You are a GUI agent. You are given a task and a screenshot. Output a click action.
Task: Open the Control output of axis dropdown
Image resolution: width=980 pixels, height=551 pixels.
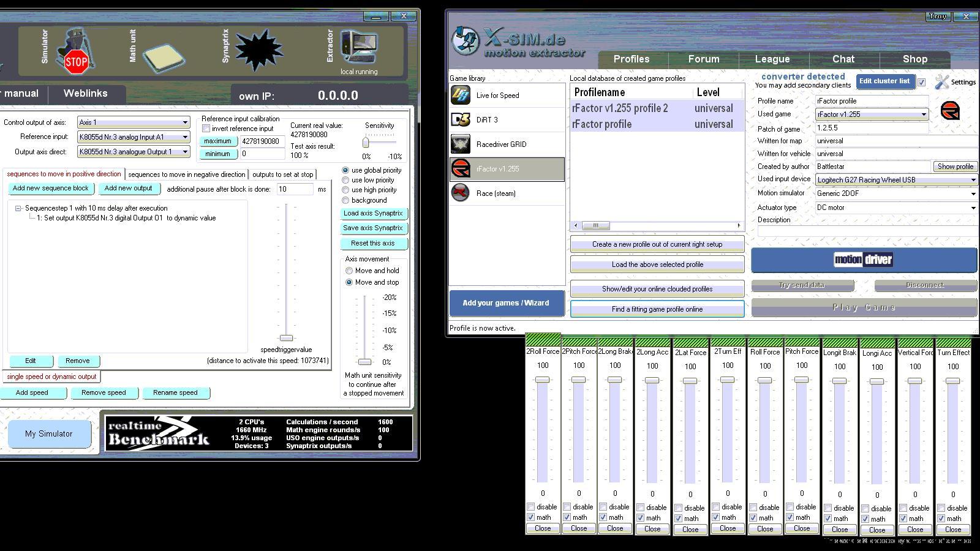click(x=134, y=122)
